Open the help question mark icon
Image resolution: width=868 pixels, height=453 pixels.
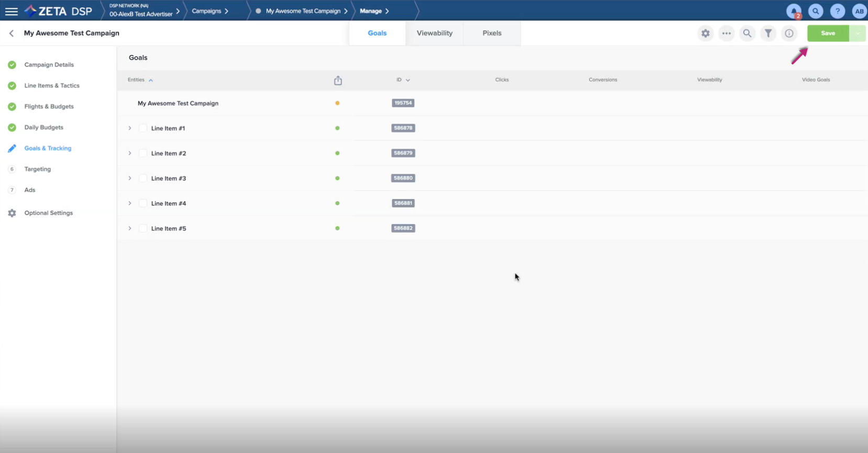(x=838, y=11)
